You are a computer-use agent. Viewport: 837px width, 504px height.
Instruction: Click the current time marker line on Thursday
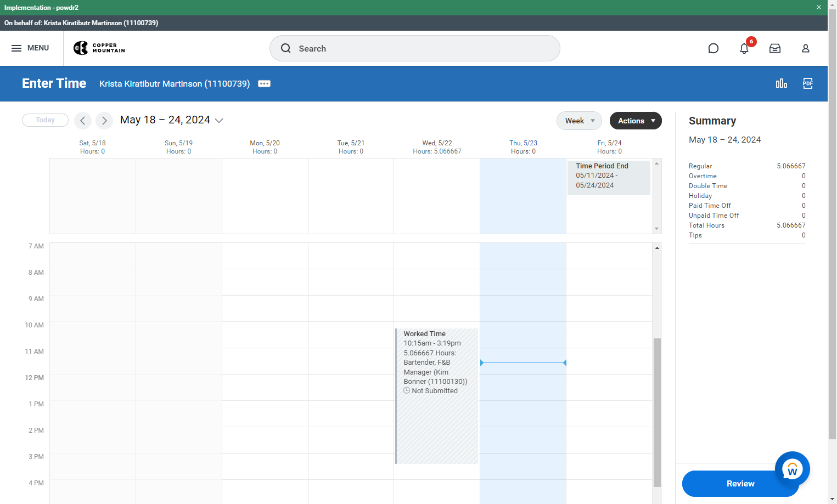pos(523,363)
